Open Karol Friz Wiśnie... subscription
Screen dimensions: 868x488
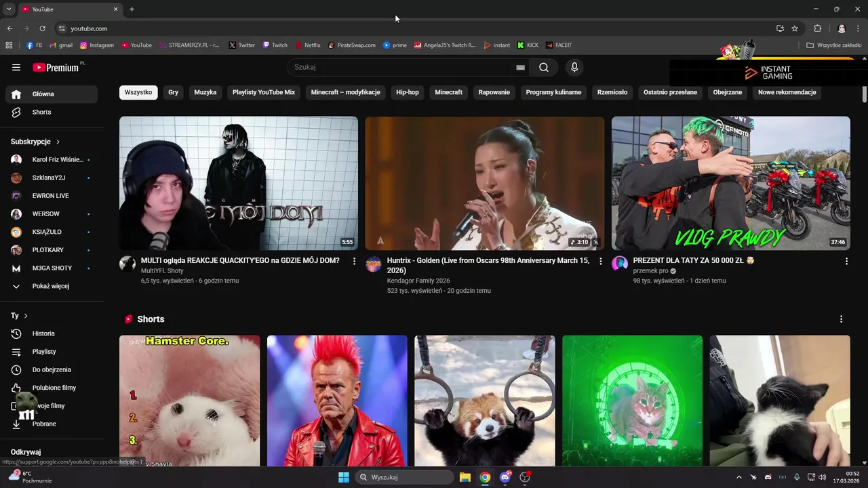coord(52,159)
